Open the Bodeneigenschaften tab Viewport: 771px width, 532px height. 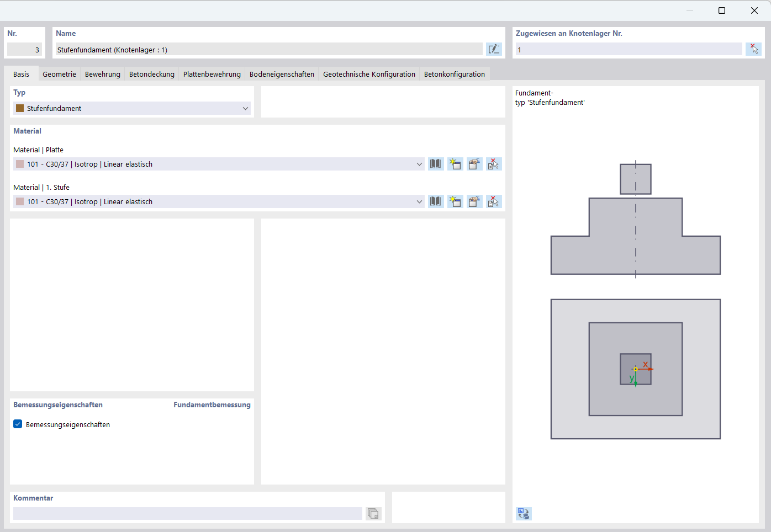coord(282,74)
